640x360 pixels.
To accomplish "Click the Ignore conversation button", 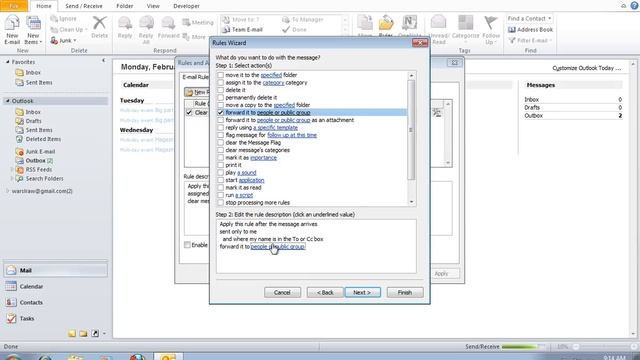I will (x=64, y=19).
